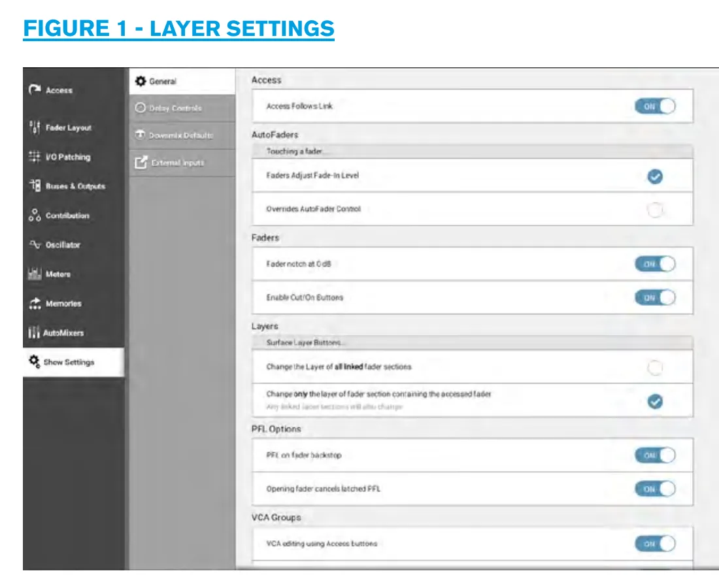Click the Contribution circles icon
The width and height of the screenshot is (719, 588).
pyautogui.click(x=35, y=215)
